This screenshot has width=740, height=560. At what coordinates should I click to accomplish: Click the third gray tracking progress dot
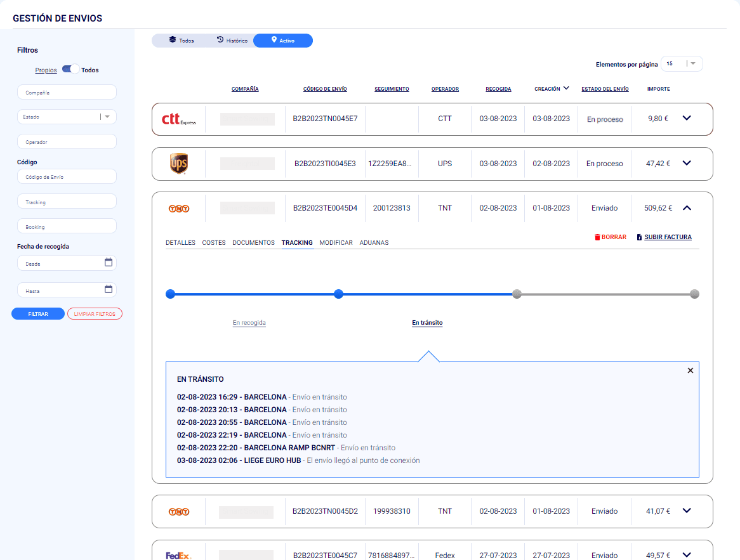pyautogui.click(x=517, y=294)
